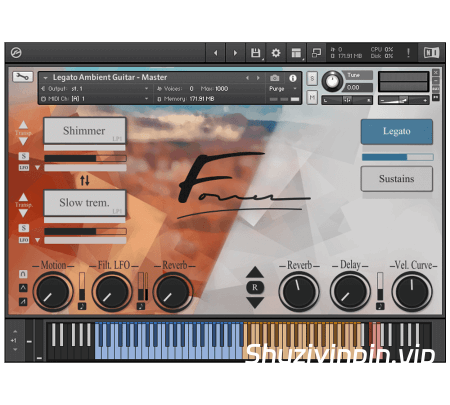Click the Filt. LFO knob
Image resolution: width=450 pixels, height=405 pixels.
tap(112, 292)
